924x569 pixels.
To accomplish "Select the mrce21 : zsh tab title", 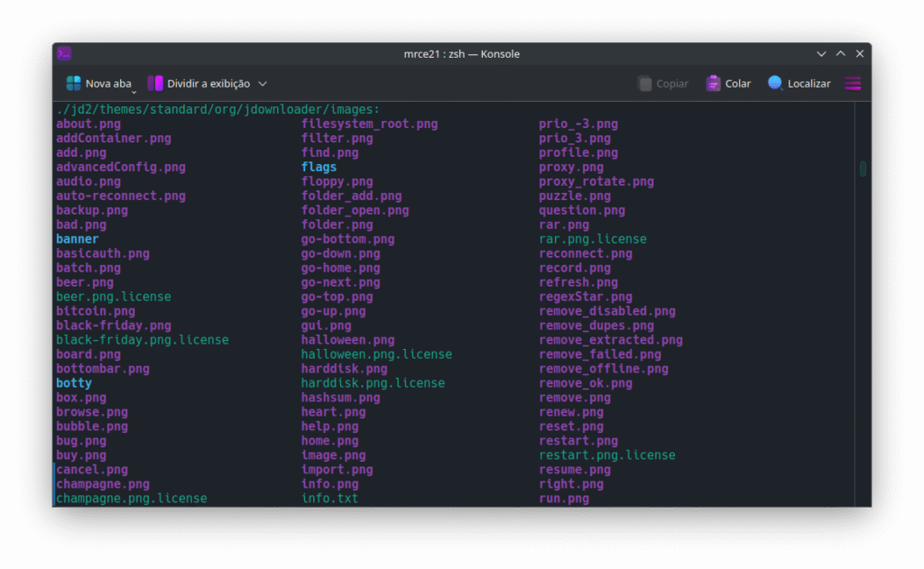I will 462,53.
